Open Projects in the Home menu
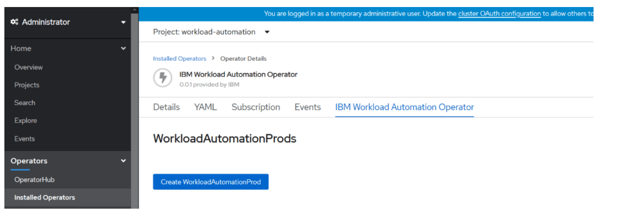 [x=27, y=85]
